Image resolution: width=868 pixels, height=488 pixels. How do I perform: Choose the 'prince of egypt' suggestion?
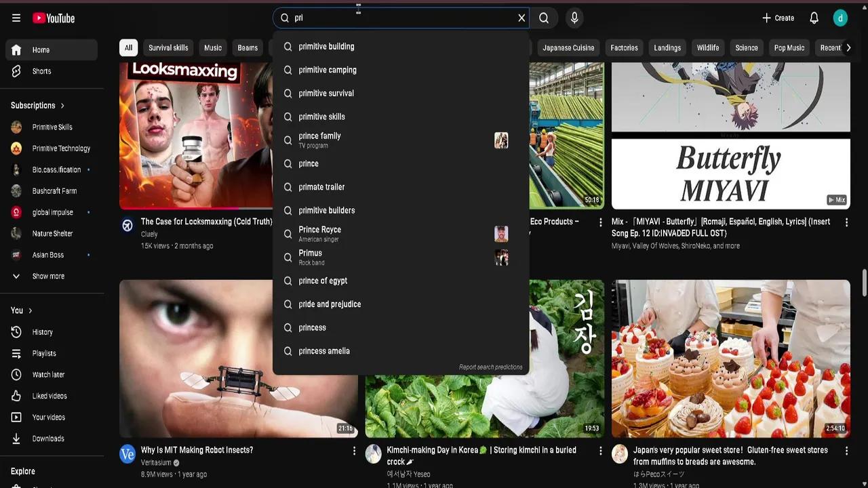(401, 281)
